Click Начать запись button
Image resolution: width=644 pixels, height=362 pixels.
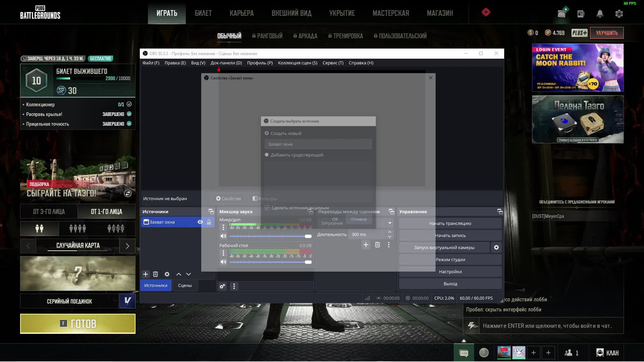tap(450, 235)
